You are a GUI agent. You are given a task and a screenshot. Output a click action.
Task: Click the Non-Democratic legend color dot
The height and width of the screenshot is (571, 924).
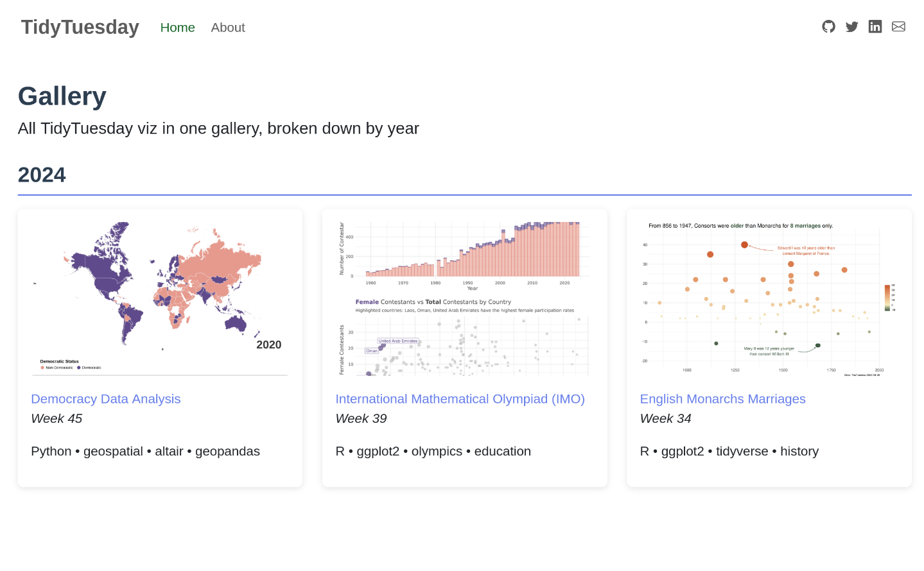pos(42,368)
